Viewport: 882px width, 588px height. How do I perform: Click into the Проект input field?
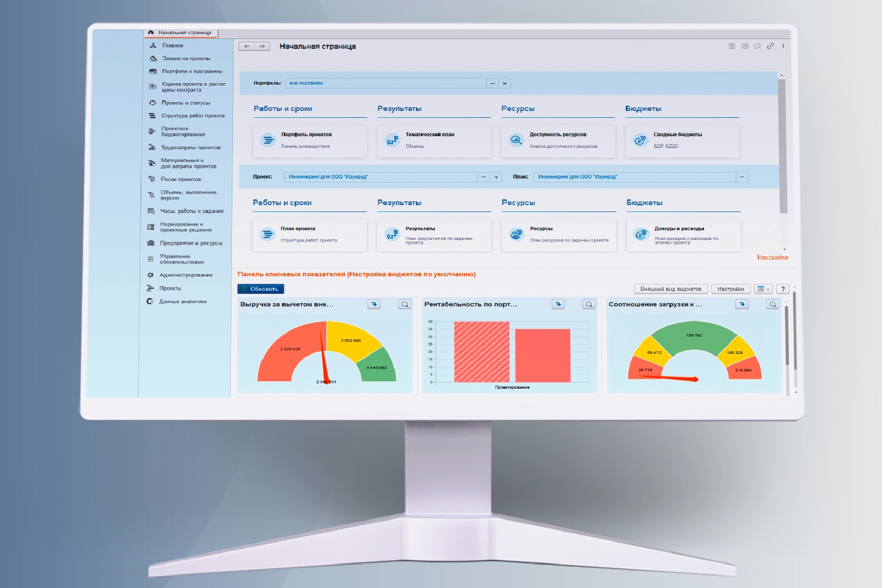click(x=381, y=177)
